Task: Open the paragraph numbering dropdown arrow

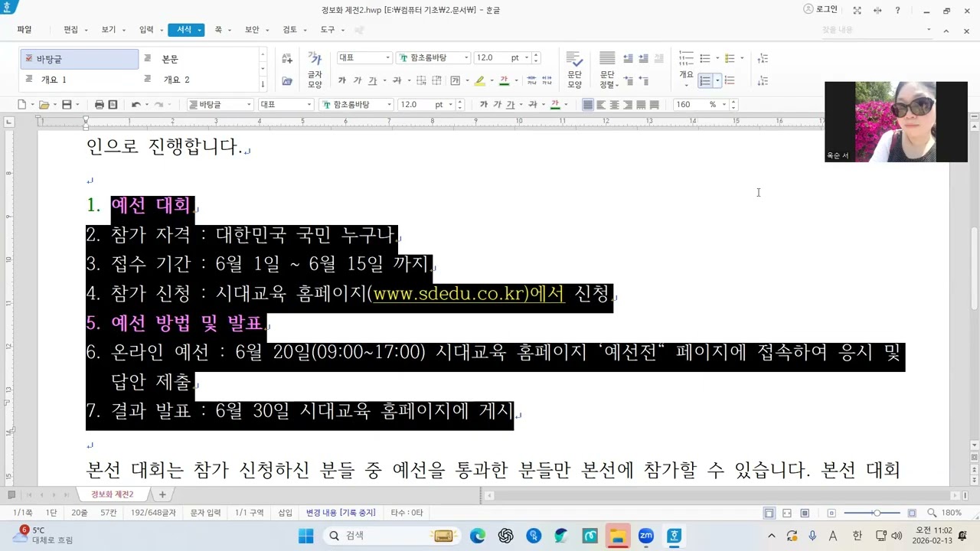Action: (717, 80)
